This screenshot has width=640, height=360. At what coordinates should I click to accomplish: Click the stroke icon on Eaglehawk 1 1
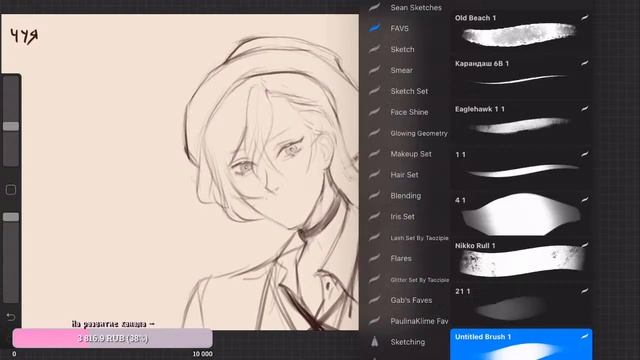(584, 109)
